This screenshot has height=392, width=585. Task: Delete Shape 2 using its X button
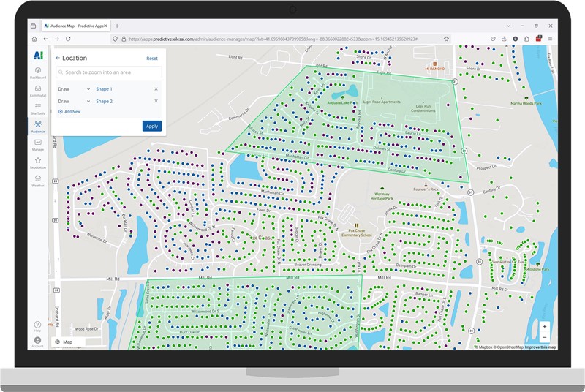click(156, 101)
